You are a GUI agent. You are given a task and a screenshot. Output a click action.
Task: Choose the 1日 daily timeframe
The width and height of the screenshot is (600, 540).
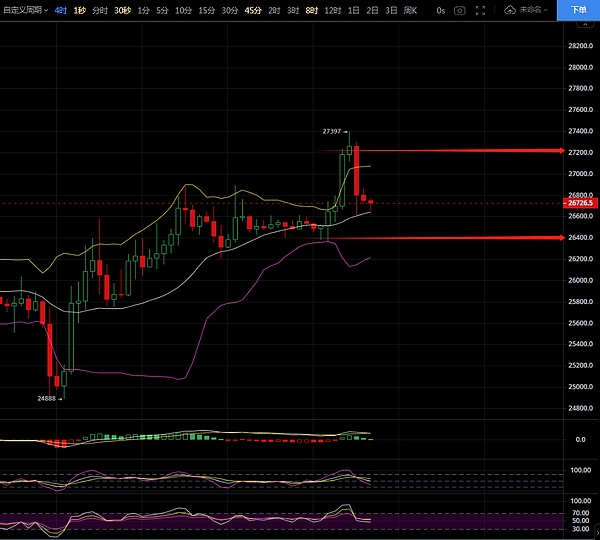(x=353, y=9)
